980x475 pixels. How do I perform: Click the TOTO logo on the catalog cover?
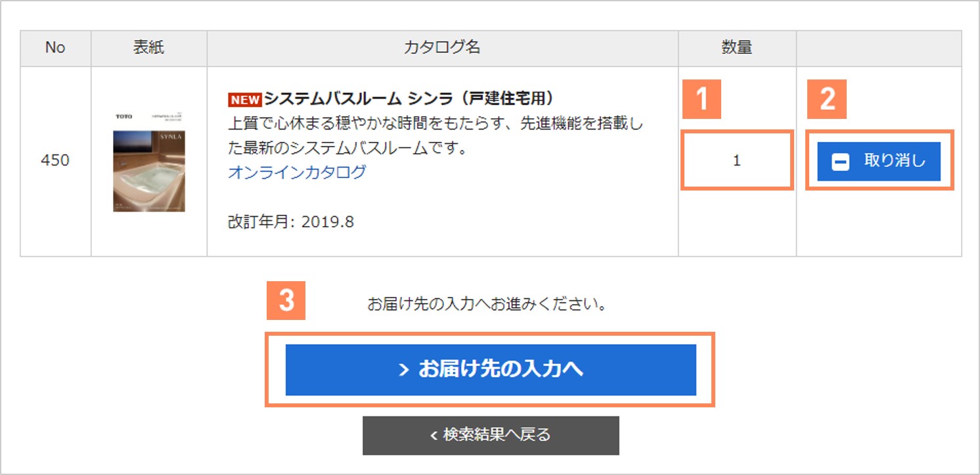pyautogui.click(x=123, y=116)
